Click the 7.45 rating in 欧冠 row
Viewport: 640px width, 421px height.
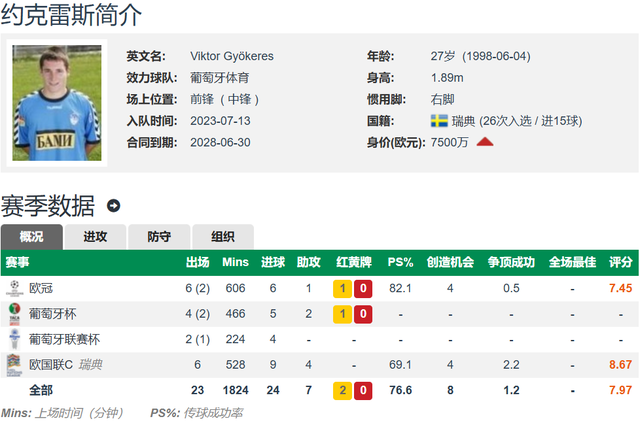621,288
